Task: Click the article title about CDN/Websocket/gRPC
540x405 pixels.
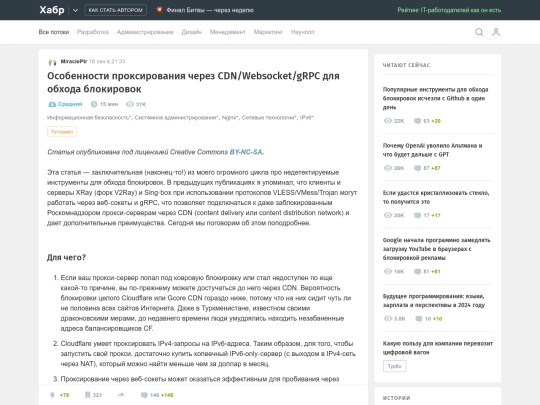Action: (x=193, y=82)
